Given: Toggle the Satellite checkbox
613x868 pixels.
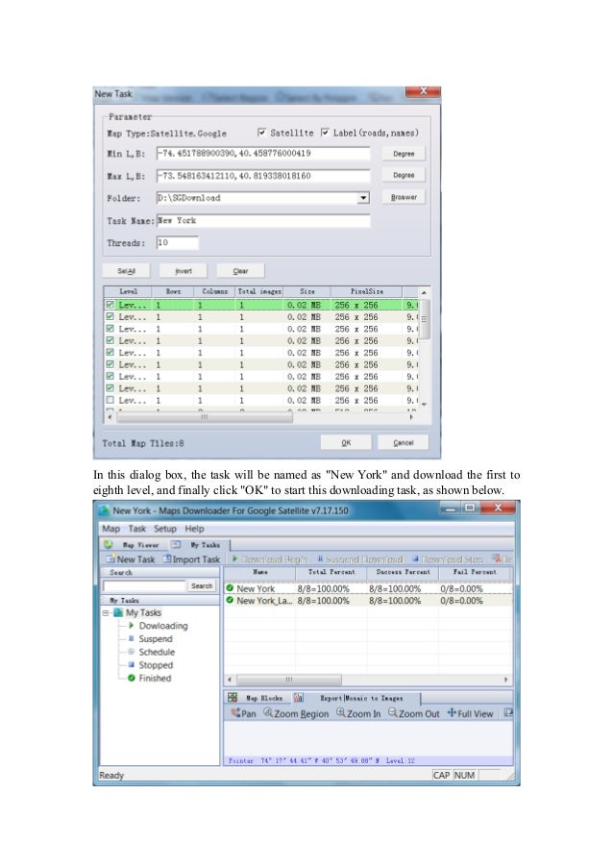Looking at the screenshot, I should [261, 133].
